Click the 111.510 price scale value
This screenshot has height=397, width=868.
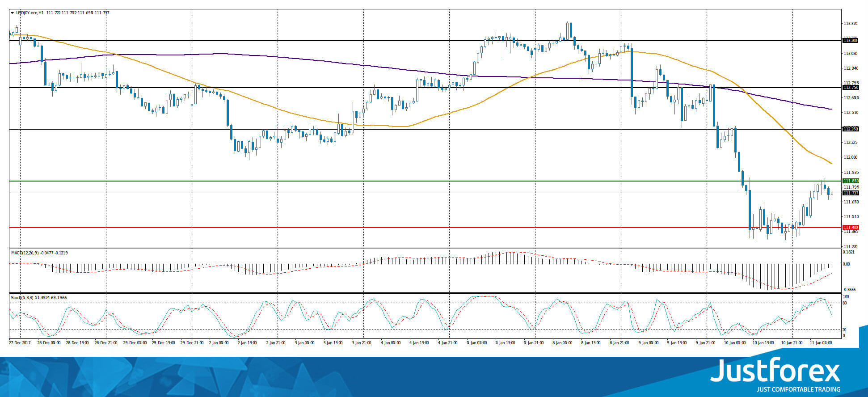point(851,217)
